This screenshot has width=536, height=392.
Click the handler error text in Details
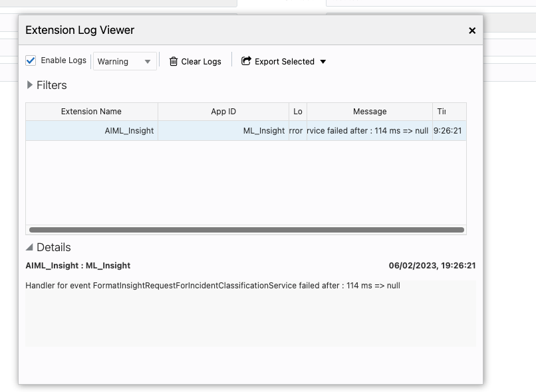coord(213,286)
